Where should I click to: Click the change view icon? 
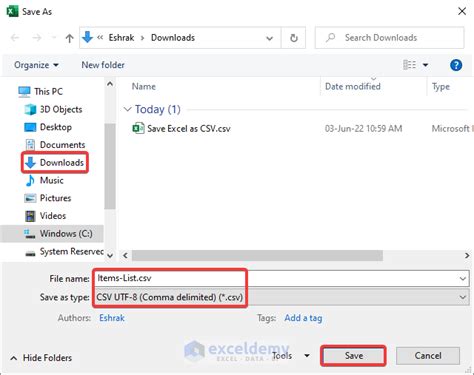click(x=409, y=65)
